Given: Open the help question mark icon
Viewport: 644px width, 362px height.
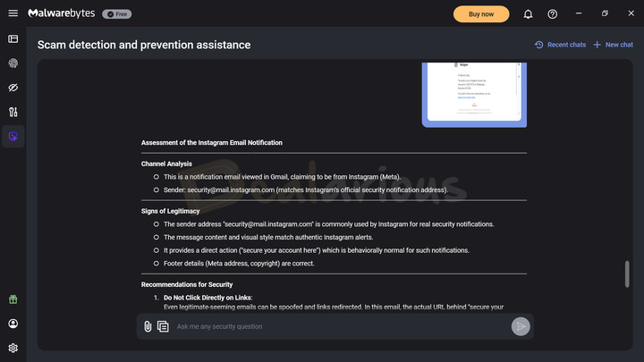Looking at the screenshot, I should [x=553, y=14].
